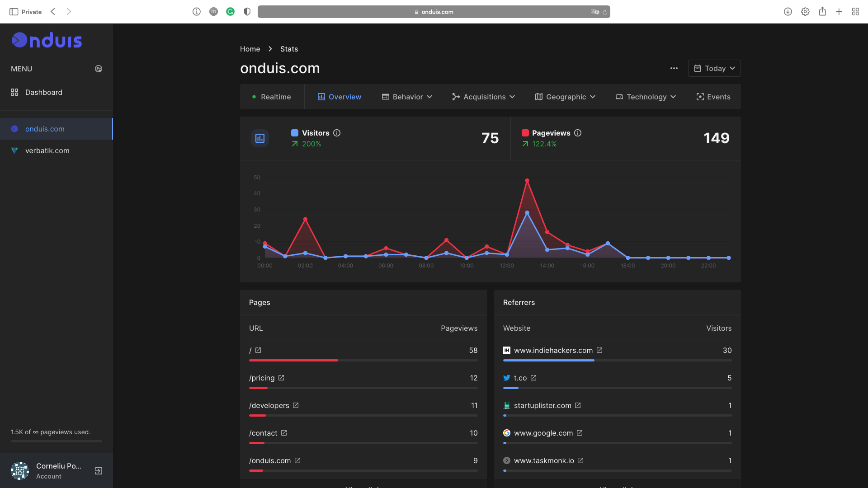The height and width of the screenshot is (488, 868).
Task: Click the www.indiehackers.com referrer link
Action: tap(553, 350)
